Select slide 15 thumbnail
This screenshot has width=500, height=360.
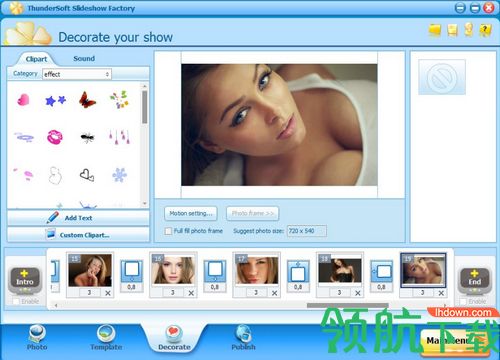click(90, 270)
